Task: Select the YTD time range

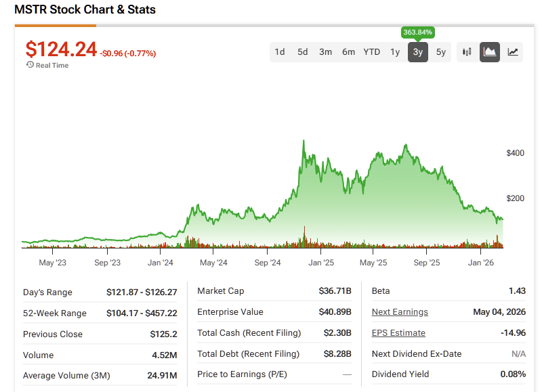Action: (371, 51)
